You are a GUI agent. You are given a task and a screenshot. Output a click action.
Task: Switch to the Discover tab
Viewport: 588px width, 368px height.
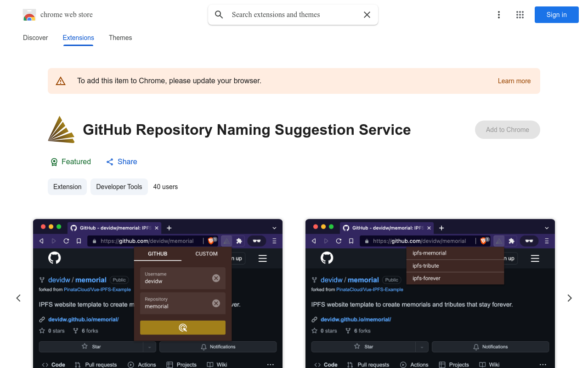click(35, 38)
